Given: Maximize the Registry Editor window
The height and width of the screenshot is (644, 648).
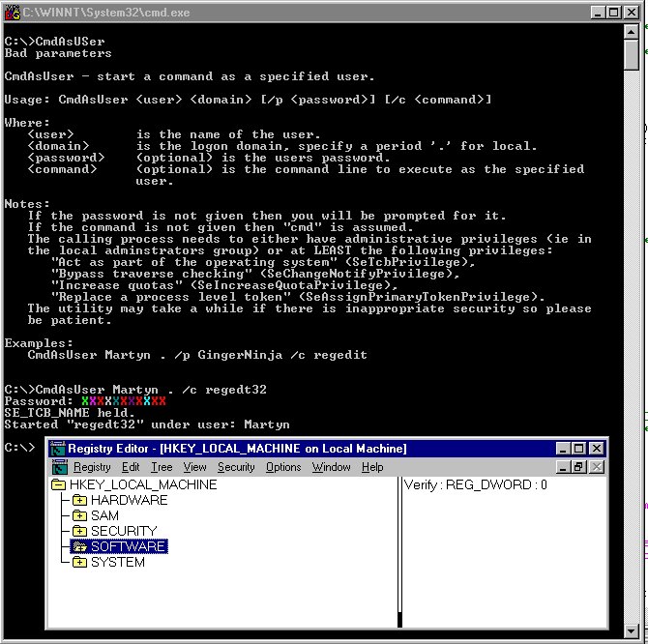Looking at the screenshot, I should (578, 449).
